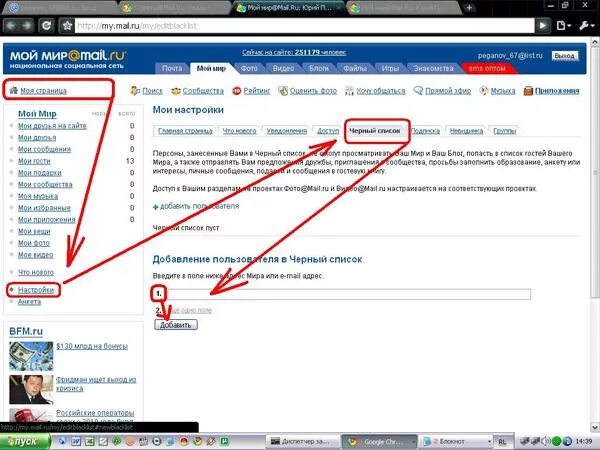The height and width of the screenshot is (450, 600).
Task: Open the Мои гости sidebar link
Action: pyautogui.click(x=34, y=161)
